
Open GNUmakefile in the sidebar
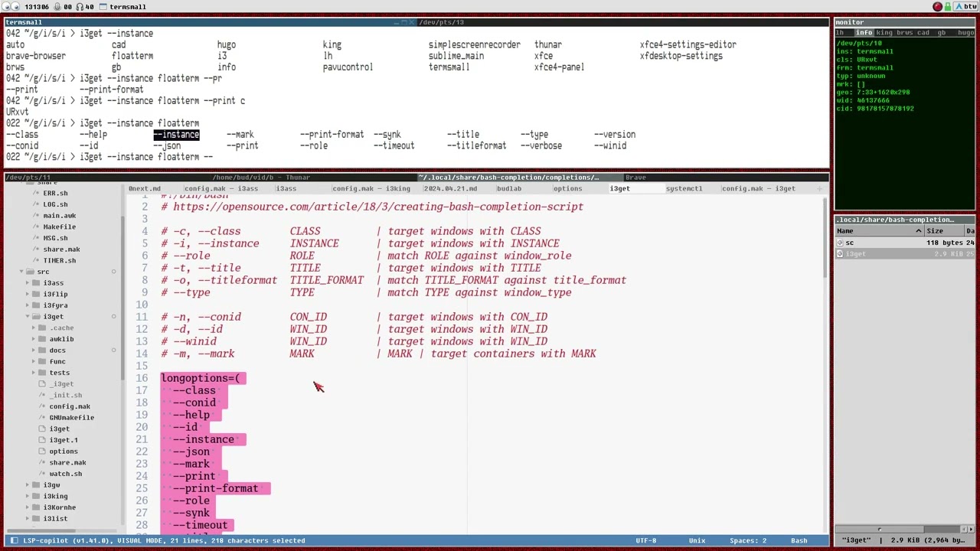pos(71,418)
